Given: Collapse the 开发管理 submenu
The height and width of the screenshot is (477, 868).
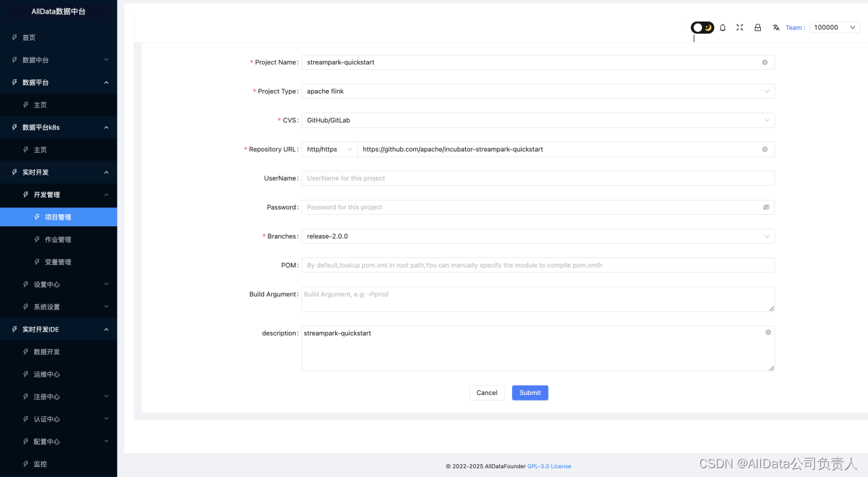Looking at the screenshot, I should (58, 195).
